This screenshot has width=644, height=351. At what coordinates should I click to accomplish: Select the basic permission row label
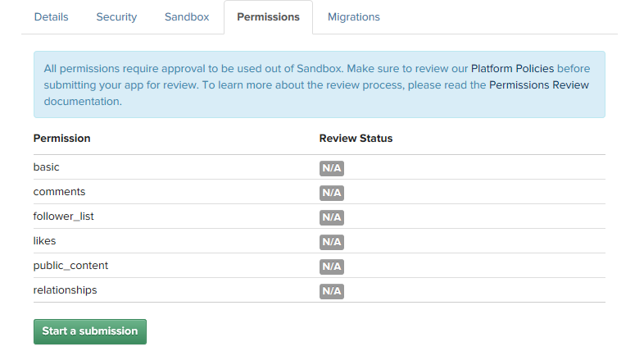[46, 167]
